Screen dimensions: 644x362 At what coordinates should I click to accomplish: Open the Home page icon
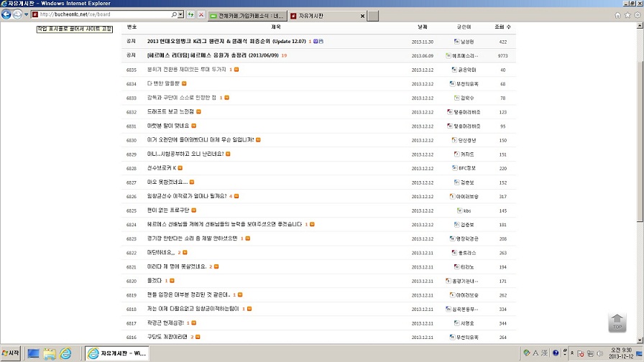(617, 15)
